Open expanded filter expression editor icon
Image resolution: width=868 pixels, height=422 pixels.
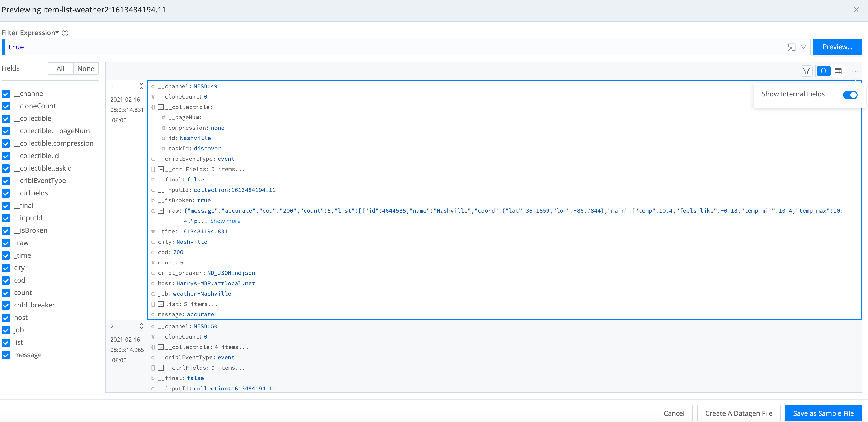tap(792, 47)
